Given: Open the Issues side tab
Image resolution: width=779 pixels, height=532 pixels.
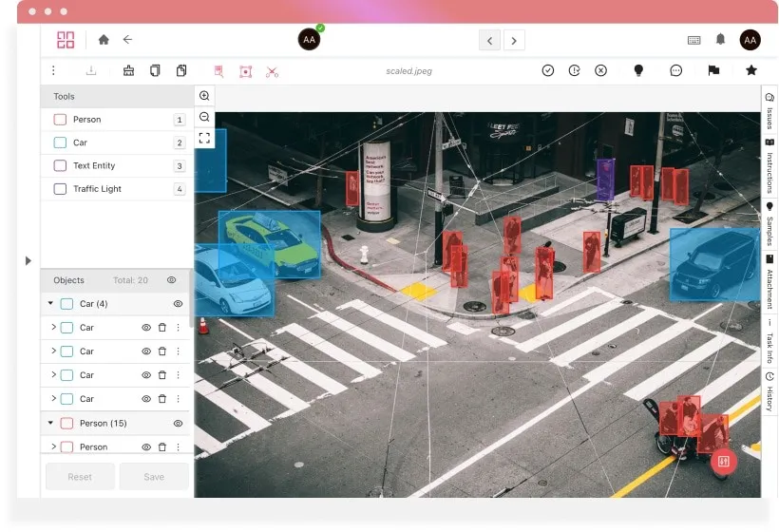Looking at the screenshot, I should point(769,111).
